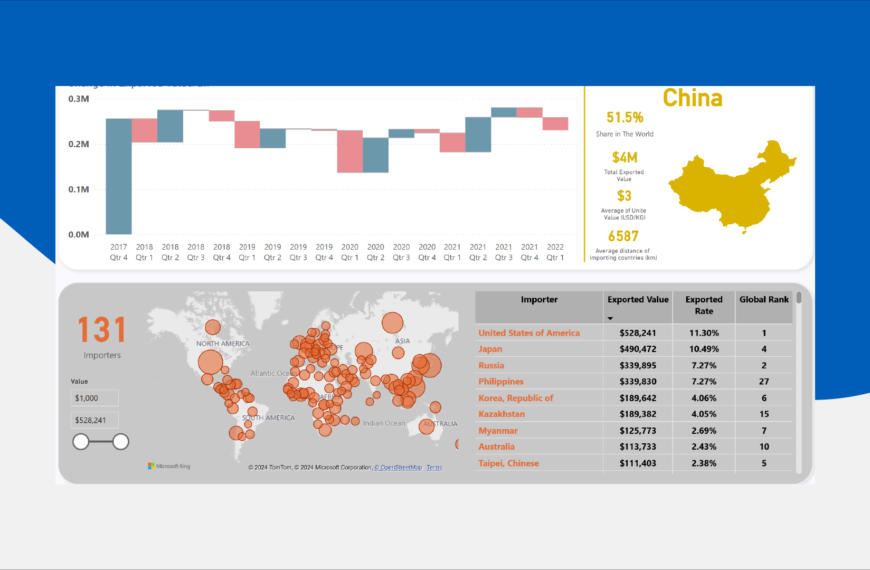Click the map bubble over Australia
870x570 pixels.
pyautogui.click(x=426, y=426)
